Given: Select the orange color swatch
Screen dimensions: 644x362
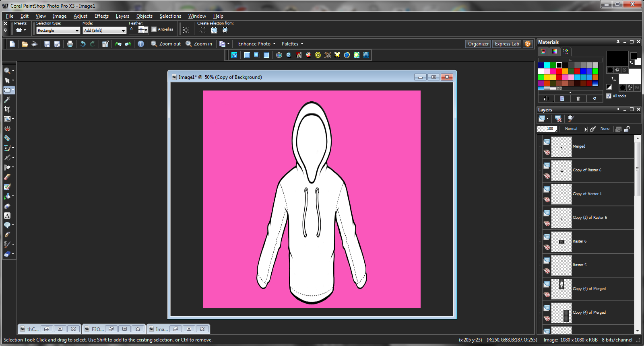Looking at the screenshot, I should pos(565,71).
